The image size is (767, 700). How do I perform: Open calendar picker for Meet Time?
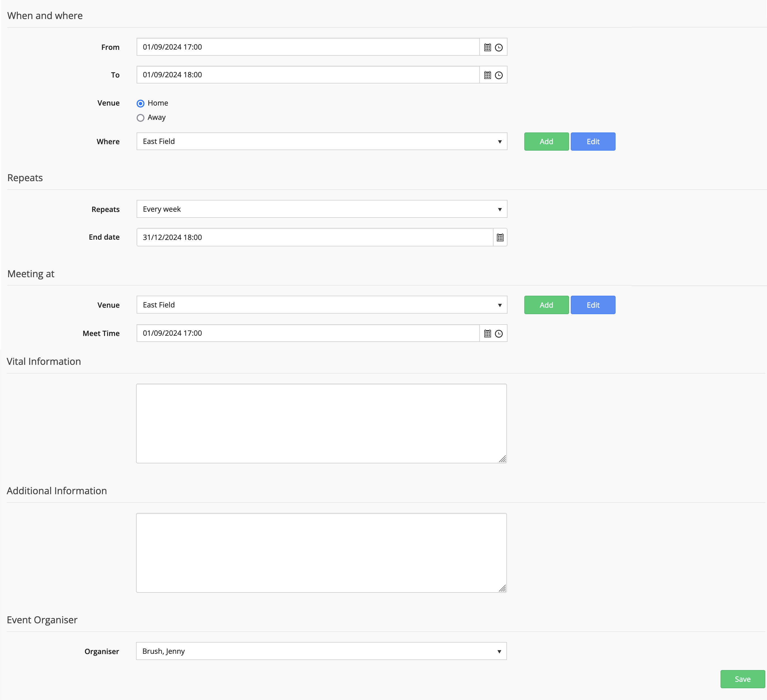click(487, 333)
